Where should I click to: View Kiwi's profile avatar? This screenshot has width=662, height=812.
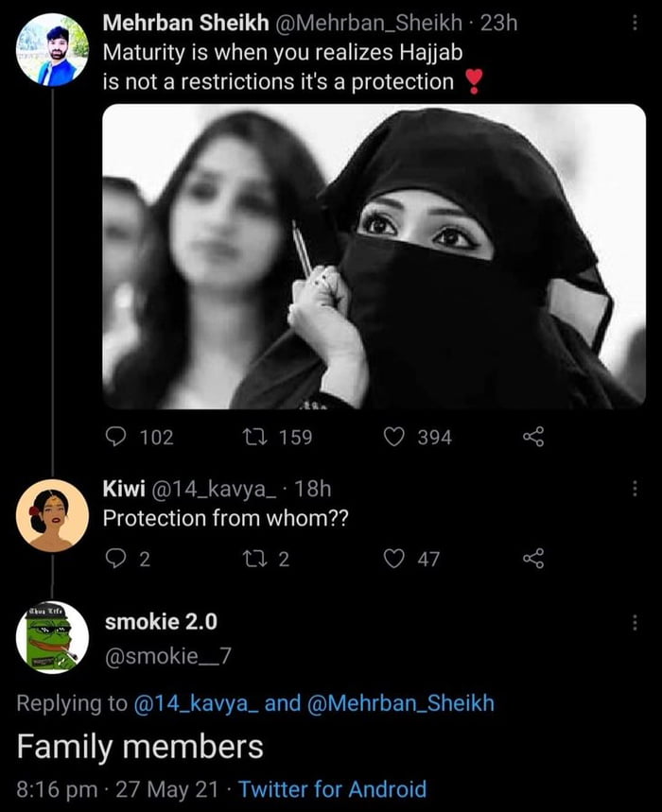[x=53, y=515]
